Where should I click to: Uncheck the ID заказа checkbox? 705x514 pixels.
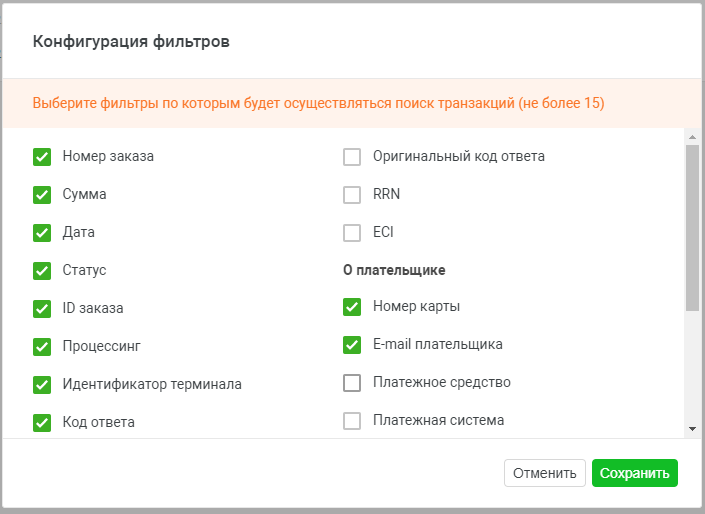coord(42,309)
